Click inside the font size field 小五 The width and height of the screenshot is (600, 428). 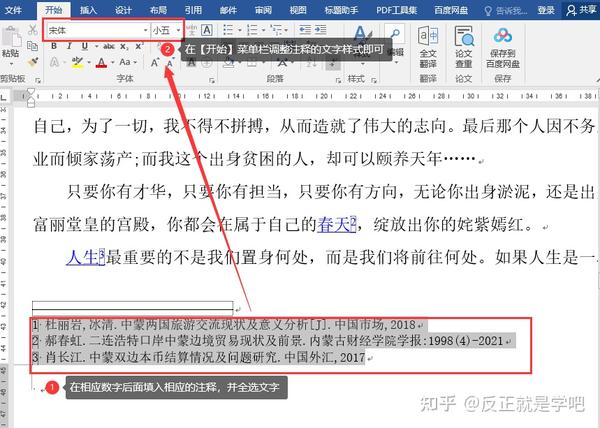pos(163,30)
